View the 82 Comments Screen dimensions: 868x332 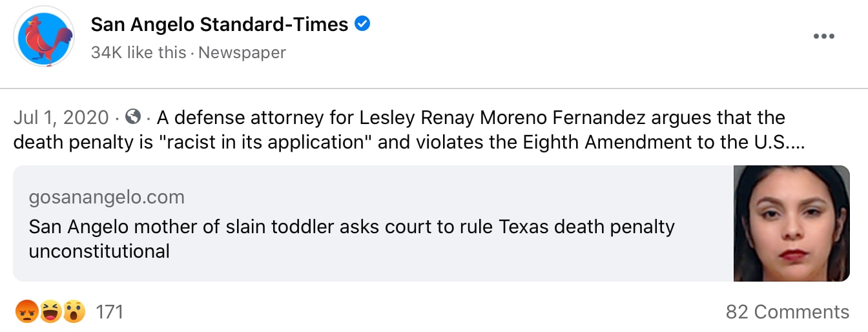click(x=787, y=312)
